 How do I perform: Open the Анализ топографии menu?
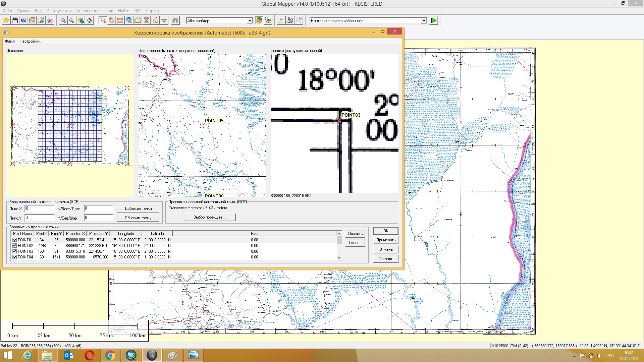[x=95, y=11]
